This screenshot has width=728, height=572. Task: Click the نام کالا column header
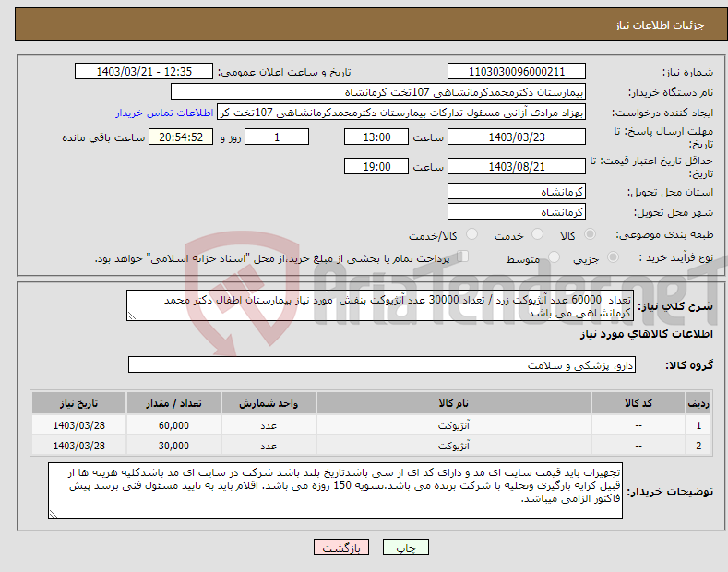click(x=454, y=403)
